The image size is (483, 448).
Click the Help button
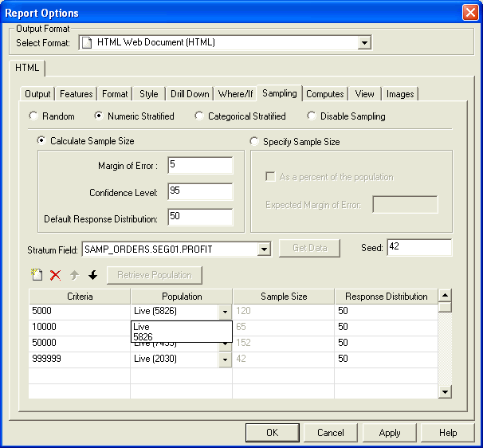click(448, 433)
